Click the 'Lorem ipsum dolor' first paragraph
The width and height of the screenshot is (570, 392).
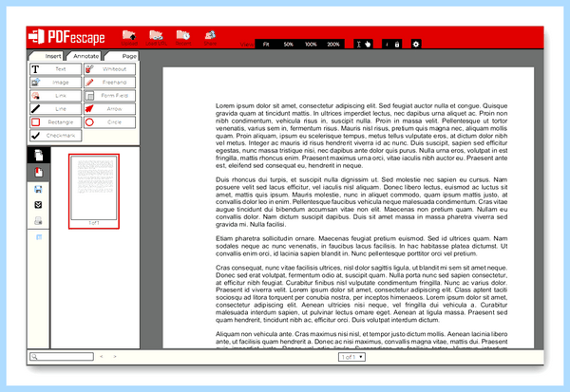coord(361,136)
